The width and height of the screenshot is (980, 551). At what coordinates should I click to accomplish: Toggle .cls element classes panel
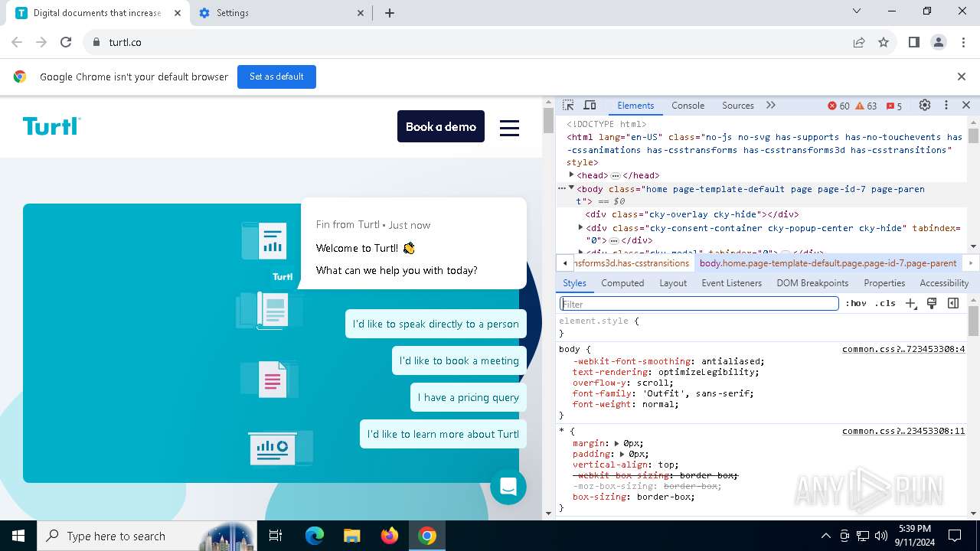coord(885,304)
